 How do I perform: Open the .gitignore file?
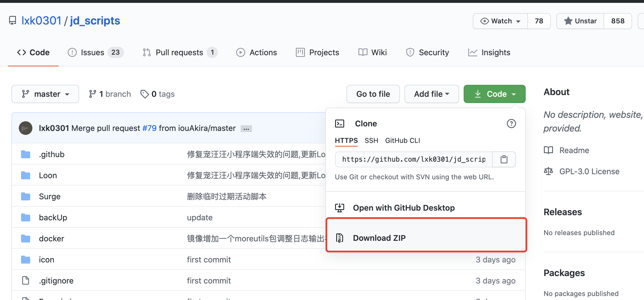(x=56, y=281)
